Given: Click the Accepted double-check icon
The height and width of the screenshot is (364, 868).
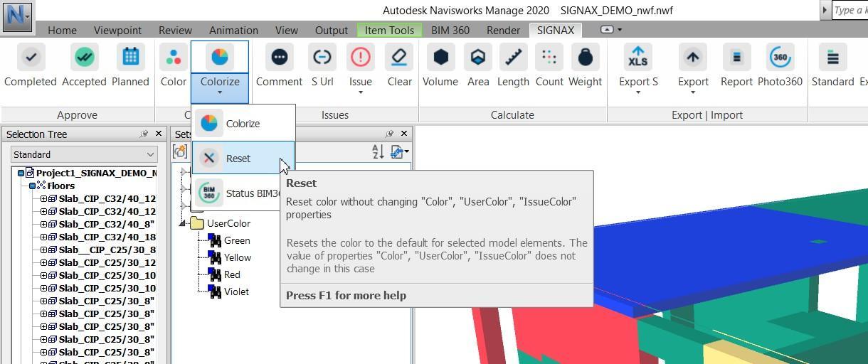Looking at the screenshot, I should [84, 57].
